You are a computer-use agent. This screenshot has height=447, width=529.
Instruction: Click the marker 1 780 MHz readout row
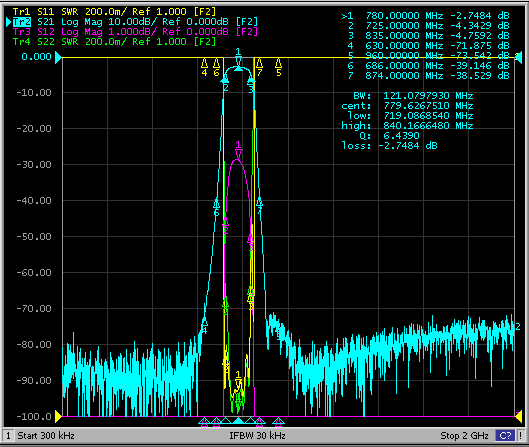pyautogui.click(x=425, y=16)
